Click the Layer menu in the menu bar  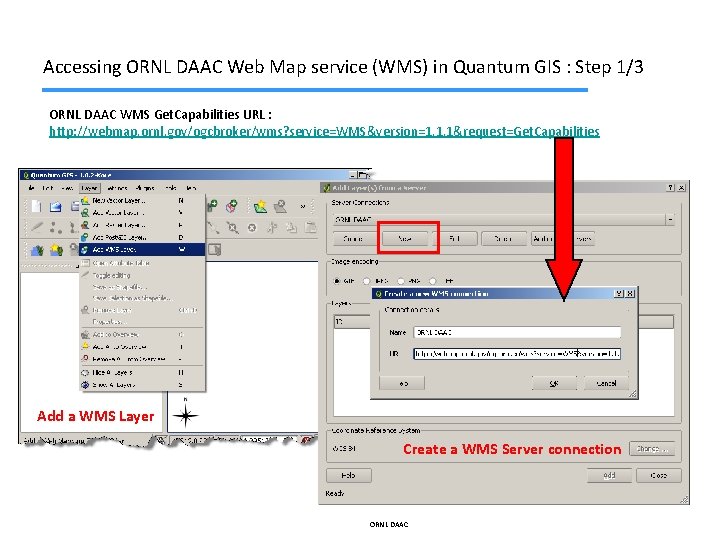[x=89, y=188]
